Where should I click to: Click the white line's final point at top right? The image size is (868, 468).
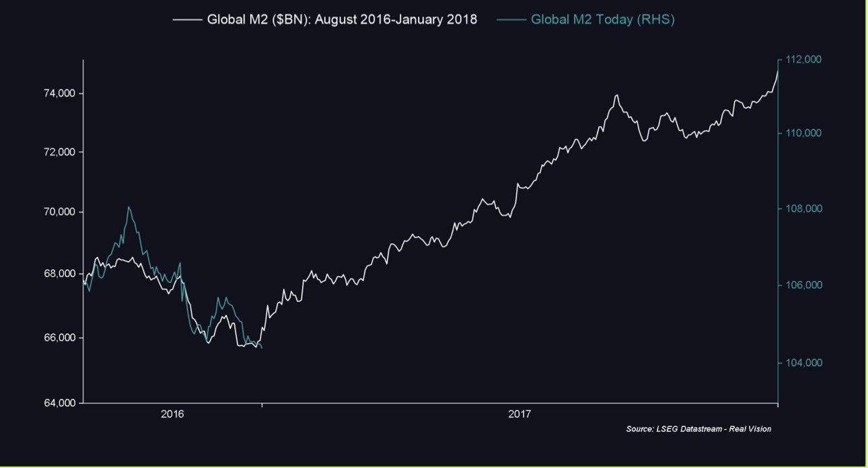[778, 69]
